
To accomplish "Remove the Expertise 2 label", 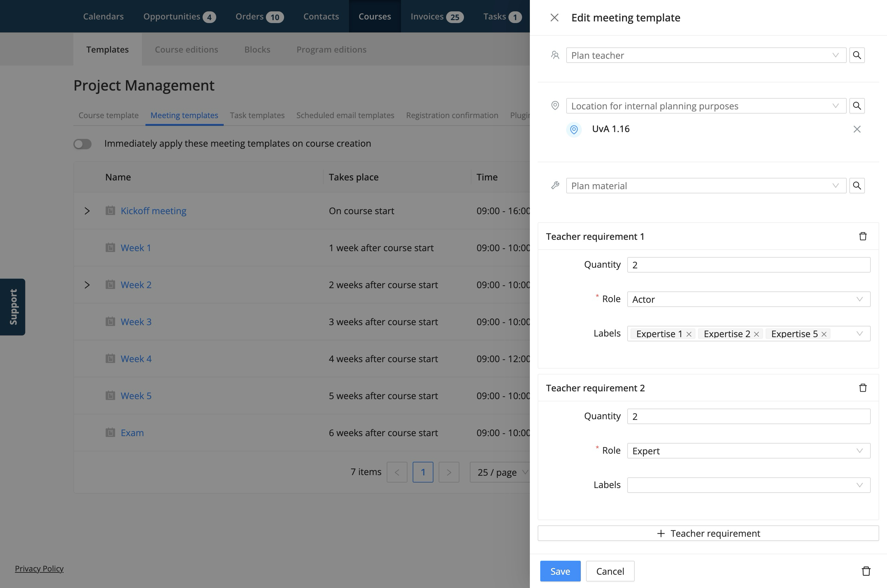I will (756, 334).
